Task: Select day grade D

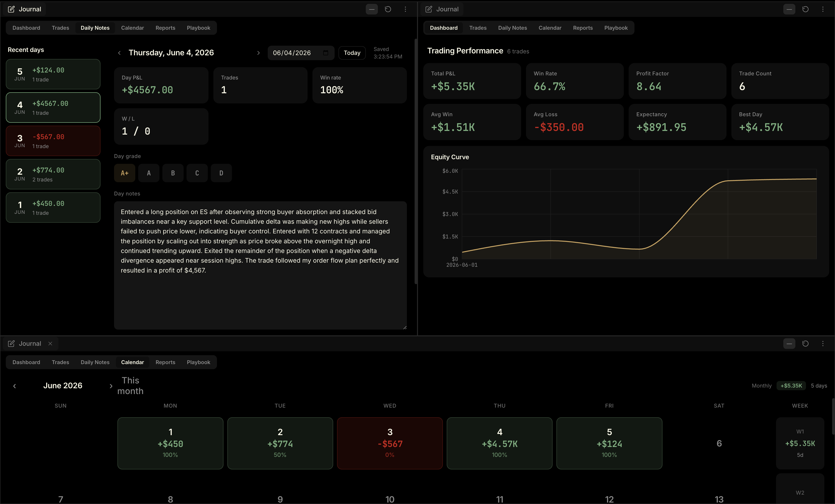Action: click(x=221, y=173)
